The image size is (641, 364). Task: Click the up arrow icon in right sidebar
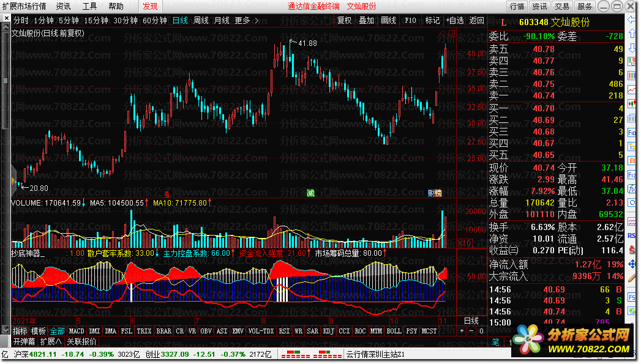pyautogui.click(x=632, y=34)
